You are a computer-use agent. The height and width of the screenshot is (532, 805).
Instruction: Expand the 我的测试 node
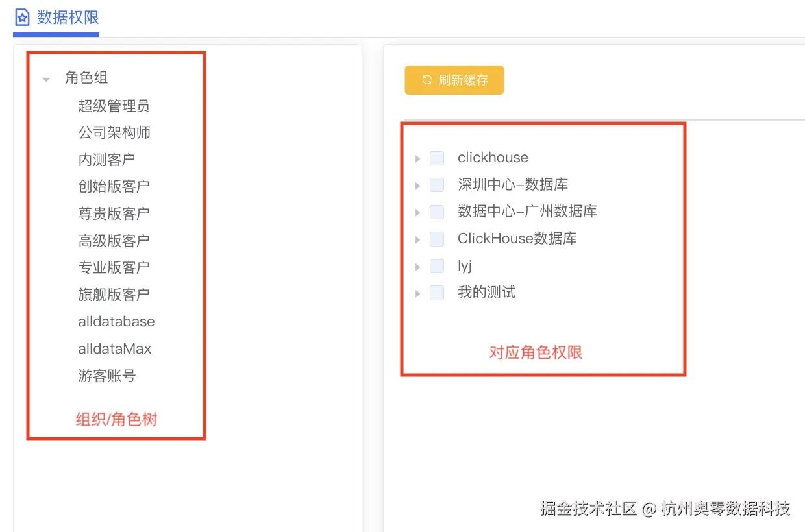(x=417, y=293)
